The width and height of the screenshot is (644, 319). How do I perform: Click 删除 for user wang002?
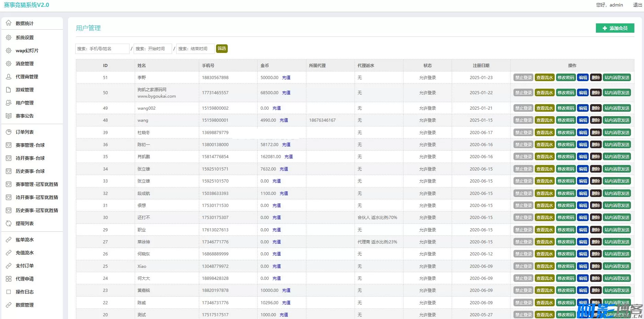click(596, 108)
